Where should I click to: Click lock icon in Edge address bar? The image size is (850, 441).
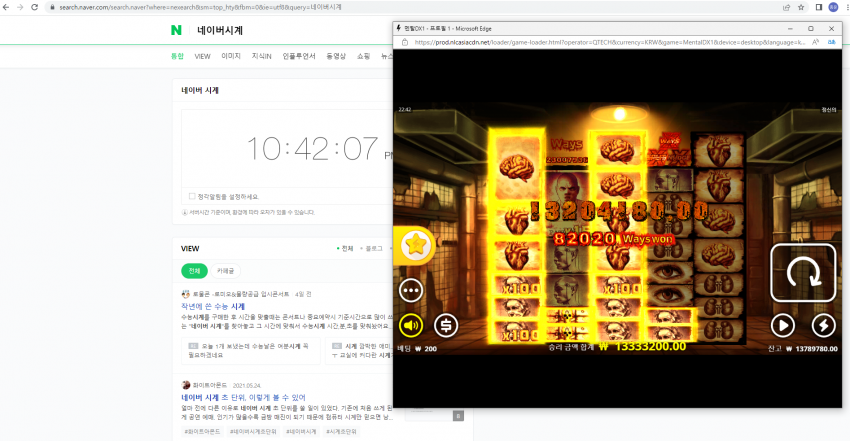tap(404, 42)
